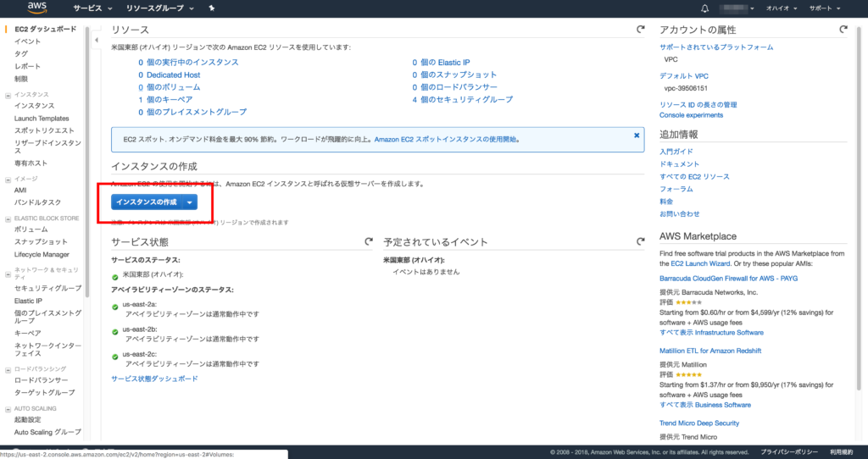Collapse the ELASTIC BLOCK STORE sidebar section
The image size is (868, 459).
tap(8, 218)
